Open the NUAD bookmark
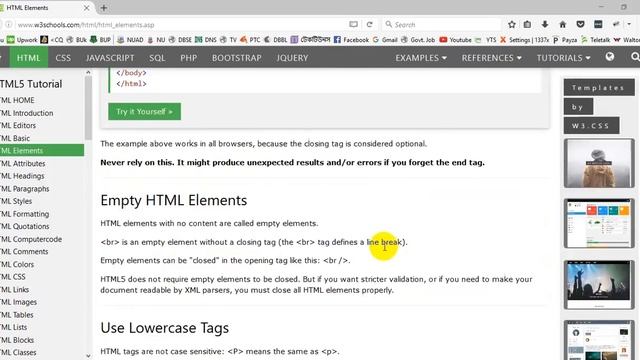The height and width of the screenshot is (360, 640). click(x=130, y=40)
